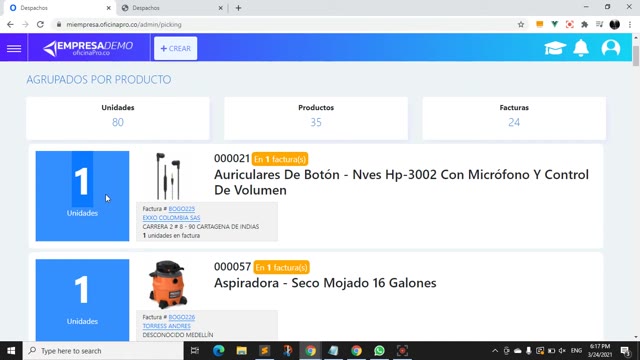Image resolution: width=640 pixels, height=360 pixels.
Task: Click the EmpresaDemo OficinaPro logo
Action: 88,48
